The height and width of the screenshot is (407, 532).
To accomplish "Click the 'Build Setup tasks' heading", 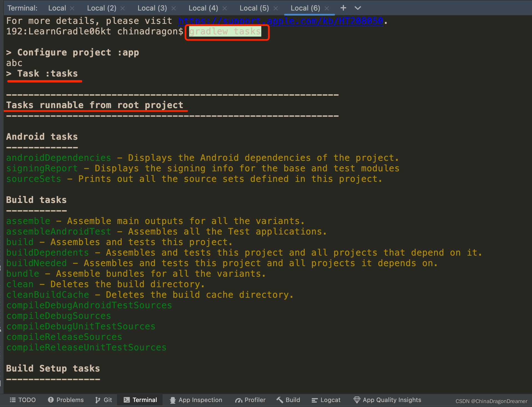I will pos(53,368).
